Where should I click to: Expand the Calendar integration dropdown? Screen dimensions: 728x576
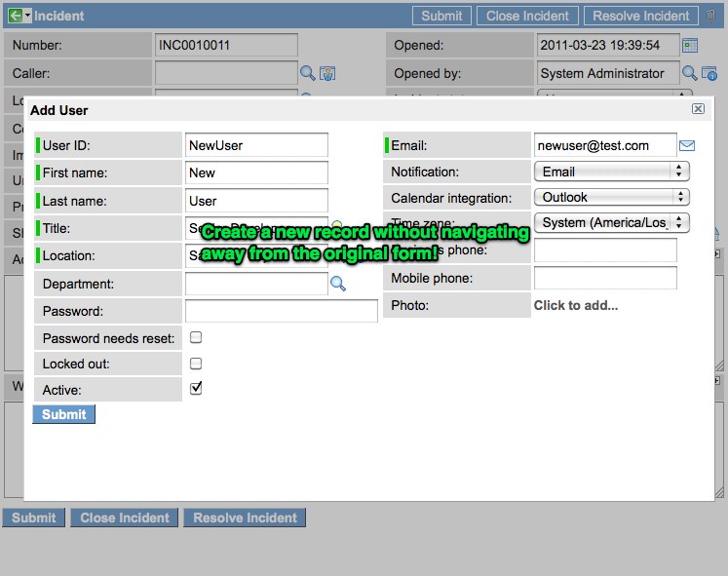pyautogui.click(x=611, y=197)
